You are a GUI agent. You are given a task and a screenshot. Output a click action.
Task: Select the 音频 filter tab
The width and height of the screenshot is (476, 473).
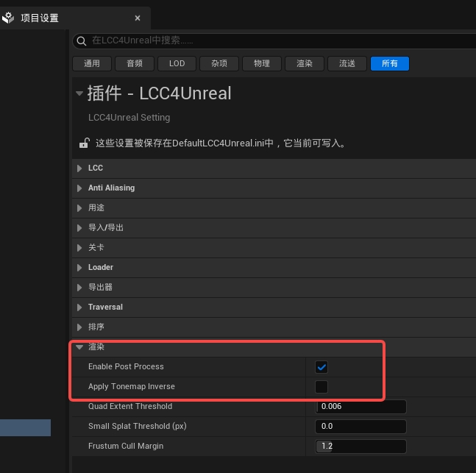coord(135,63)
